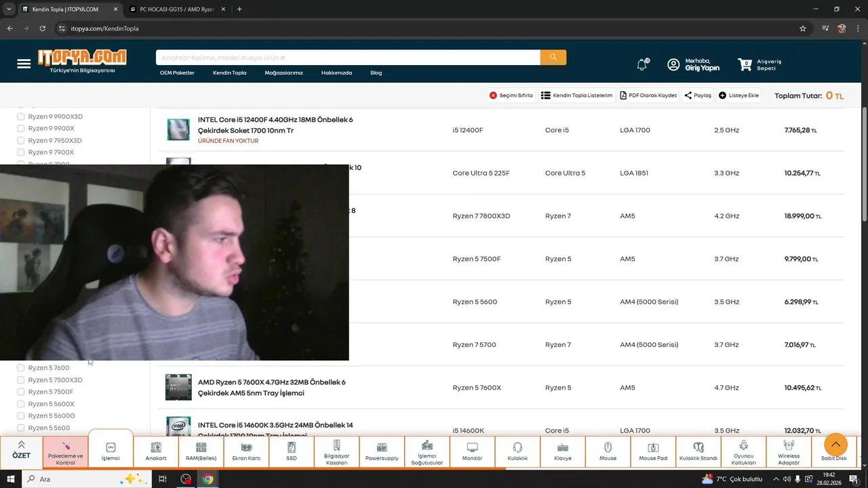
Task: Select the İşlemci Soğutucular category
Action: tap(427, 451)
